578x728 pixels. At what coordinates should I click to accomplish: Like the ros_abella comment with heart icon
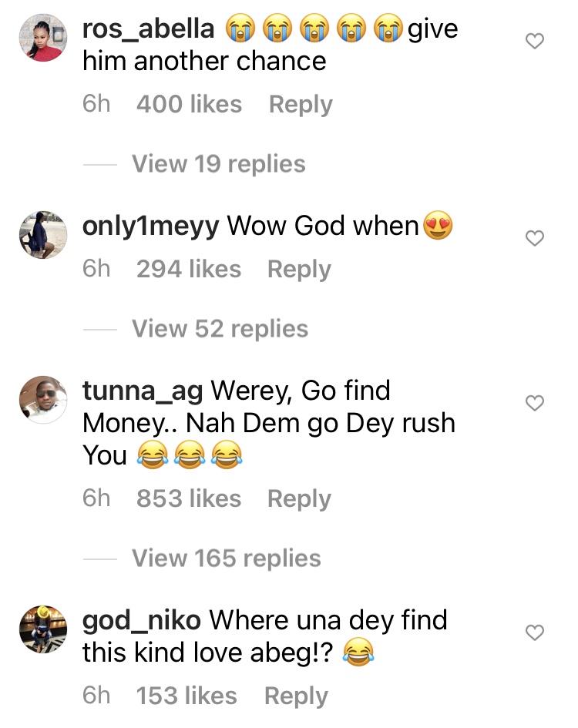tap(534, 42)
